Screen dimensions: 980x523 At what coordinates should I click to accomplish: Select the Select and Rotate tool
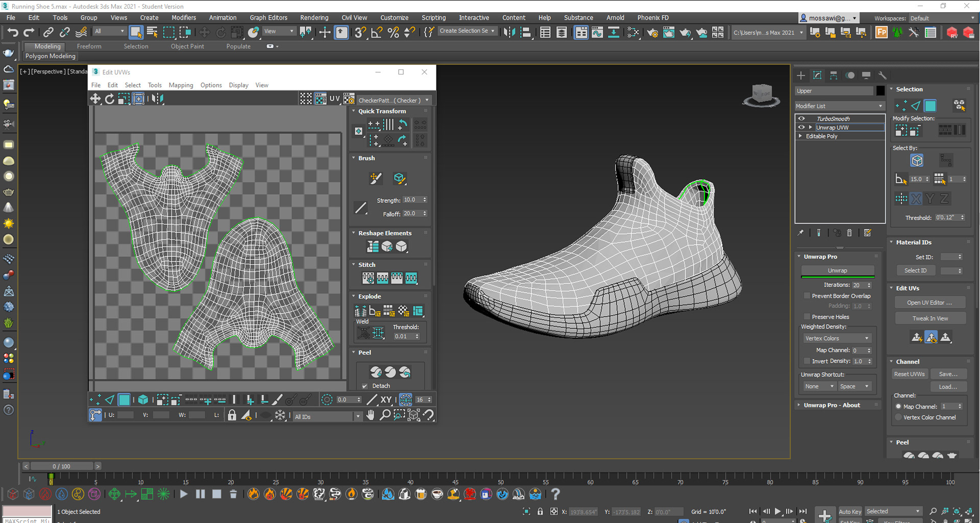coord(220,32)
